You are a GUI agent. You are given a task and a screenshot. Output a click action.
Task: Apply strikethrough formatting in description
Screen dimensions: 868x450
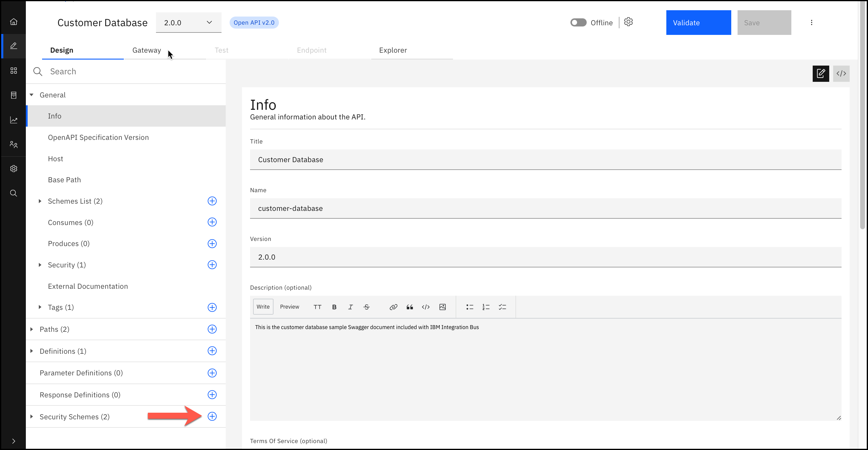(367, 307)
